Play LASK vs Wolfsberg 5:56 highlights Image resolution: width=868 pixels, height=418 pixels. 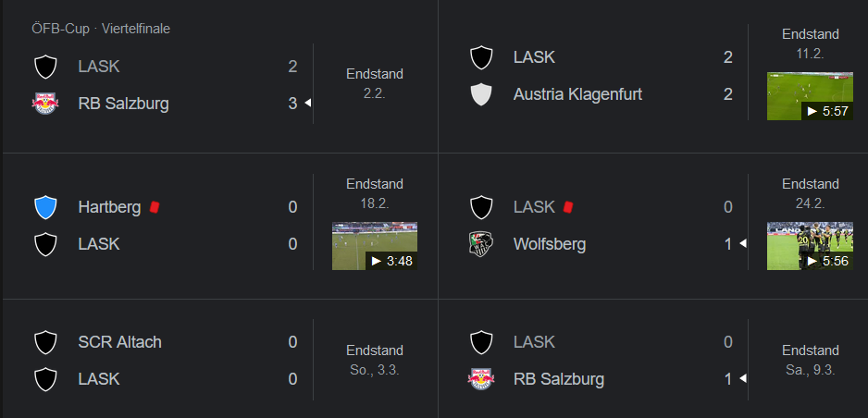click(810, 246)
